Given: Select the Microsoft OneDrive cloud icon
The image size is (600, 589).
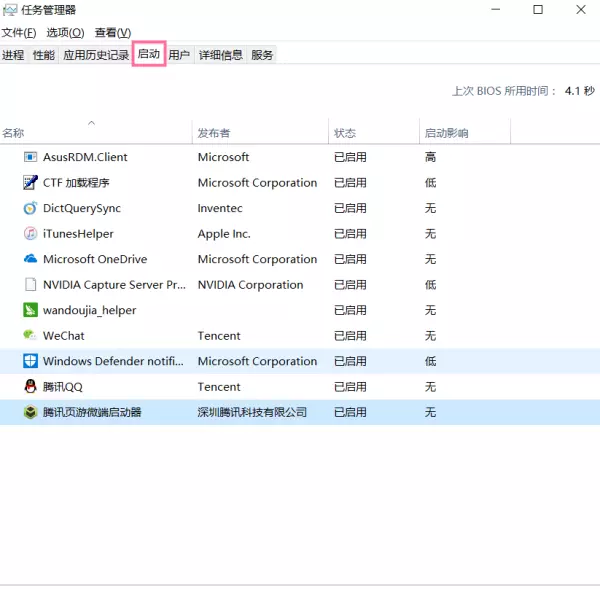Looking at the screenshot, I should pos(30,259).
